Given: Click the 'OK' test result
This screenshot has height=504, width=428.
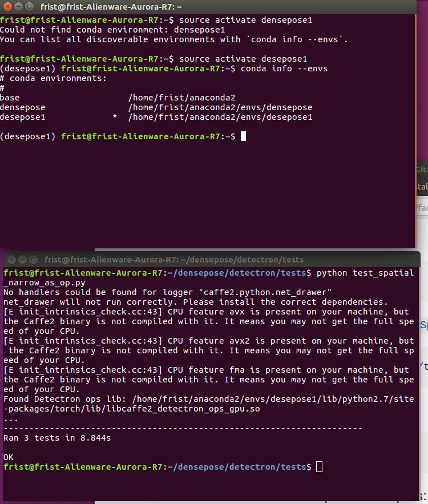Looking at the screenshot, I should tap(9, 457).
